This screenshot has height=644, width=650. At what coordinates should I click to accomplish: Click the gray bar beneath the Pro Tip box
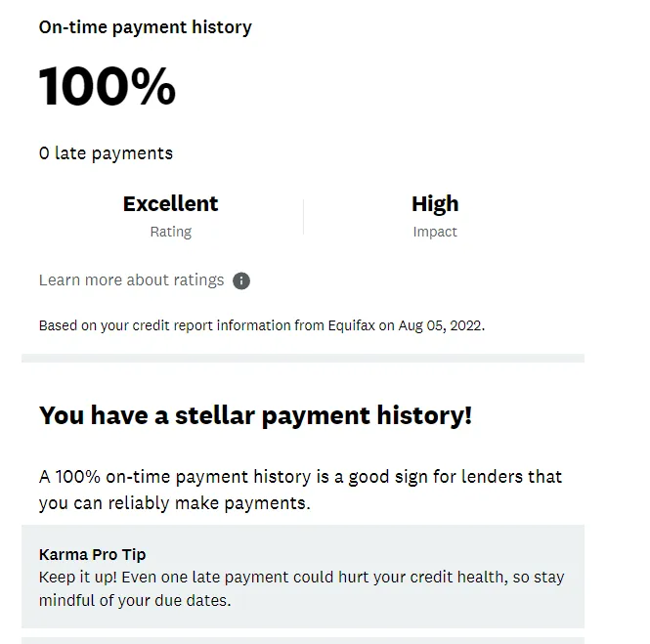pyautogui.click(x=303, y=640)
